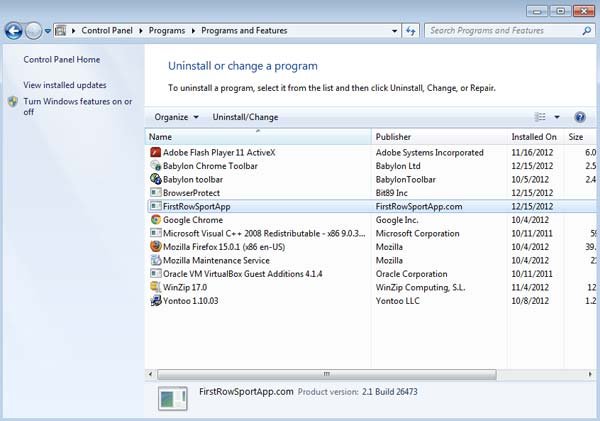Image resolution: width=600 pixels, height=421 pixels.
Task: Open the view options dropdown arrow
Action: tap(557, 117)
